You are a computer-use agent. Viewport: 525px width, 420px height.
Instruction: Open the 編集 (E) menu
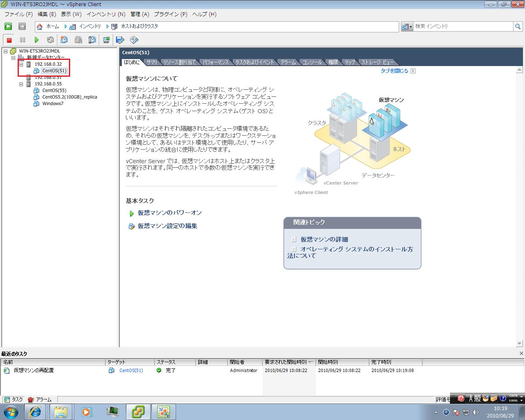point(47,14)
